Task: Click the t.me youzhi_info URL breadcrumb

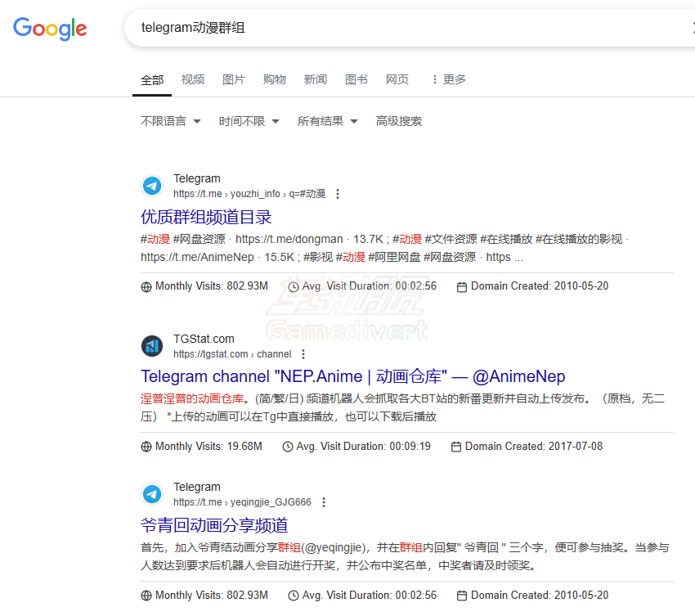Action: tap(249, 194)
